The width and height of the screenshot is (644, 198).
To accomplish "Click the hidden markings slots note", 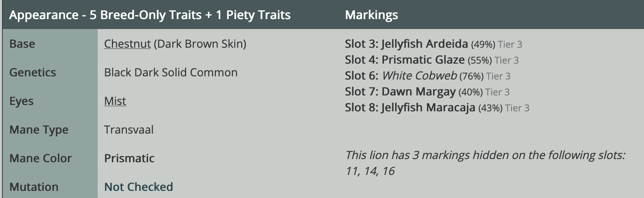I will [x=485, y=163].
